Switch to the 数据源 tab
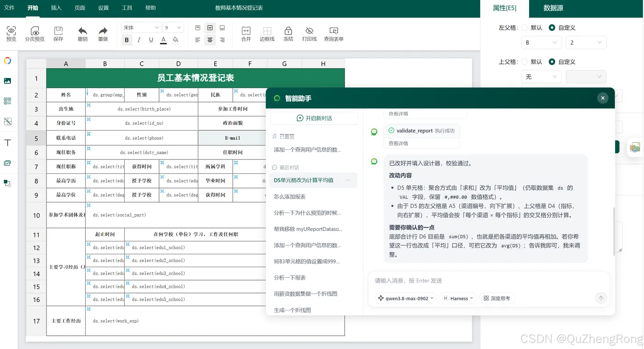 point(553,8)
